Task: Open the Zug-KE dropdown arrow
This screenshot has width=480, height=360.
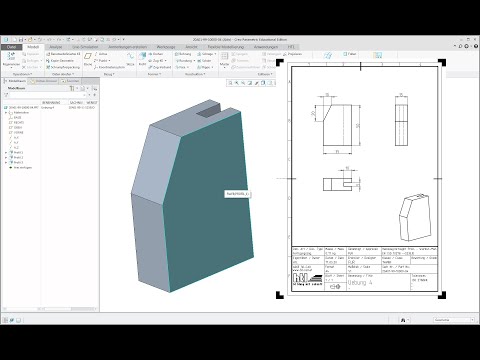Action: pyautogui.click(x=165, y=61)
